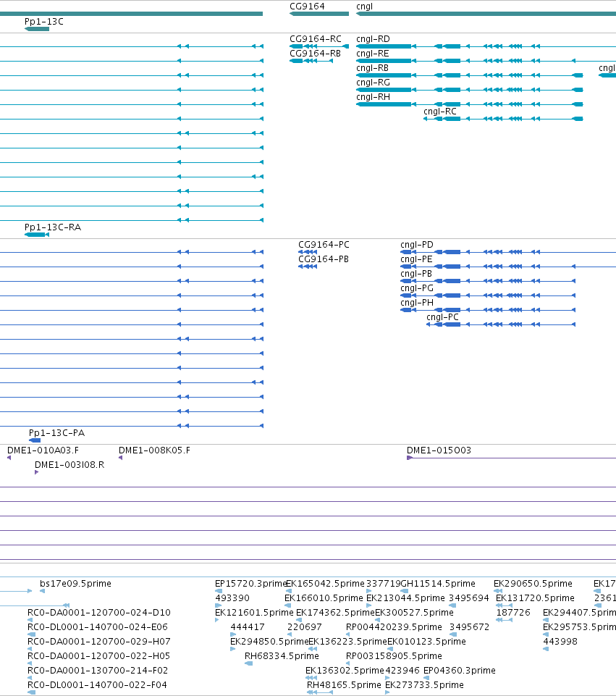
Task: Open the RC0-DA0001-120700-029-H07 label
Action: pos(99,642)
